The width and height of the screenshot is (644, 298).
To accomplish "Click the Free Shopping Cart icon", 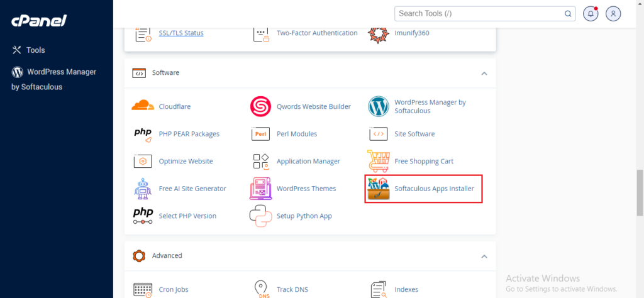I will point(378,161).
